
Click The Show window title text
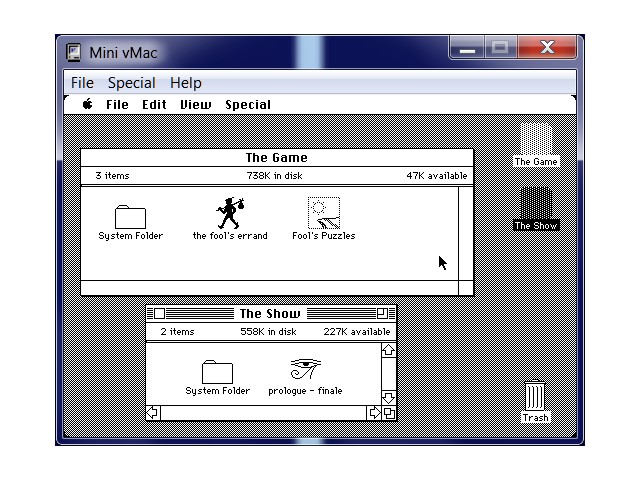270,313
